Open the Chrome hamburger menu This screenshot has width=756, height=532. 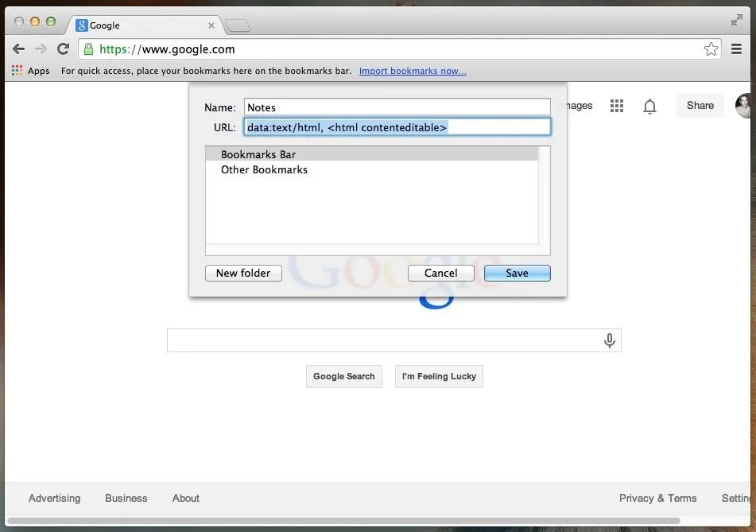click(736, 49)
